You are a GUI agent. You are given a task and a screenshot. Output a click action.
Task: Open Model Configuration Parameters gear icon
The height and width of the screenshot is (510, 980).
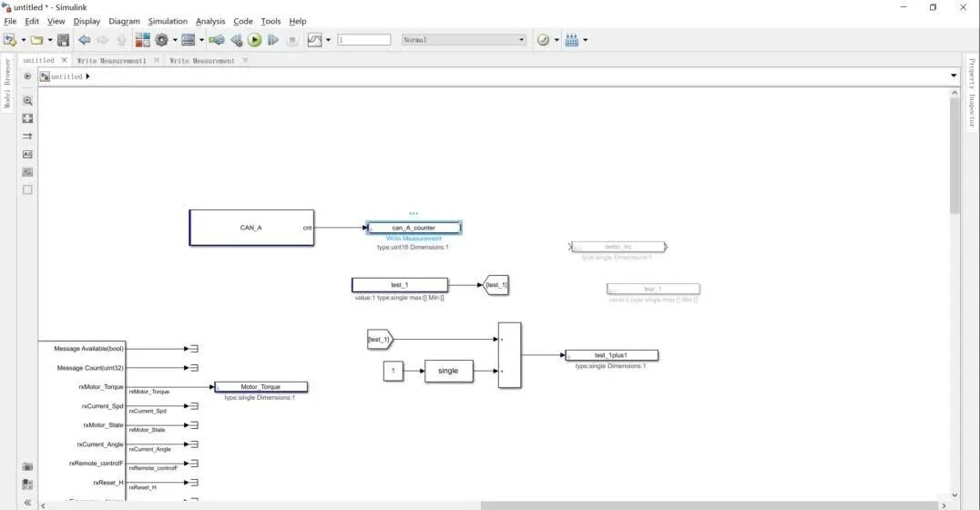pos(162,40)
